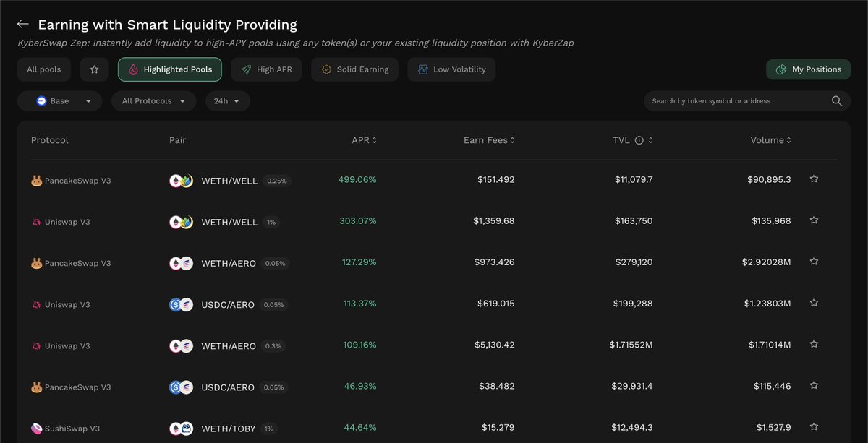This screenshot has width=868, height=443.
Task: Open My Positions
Action: [808, 69]
